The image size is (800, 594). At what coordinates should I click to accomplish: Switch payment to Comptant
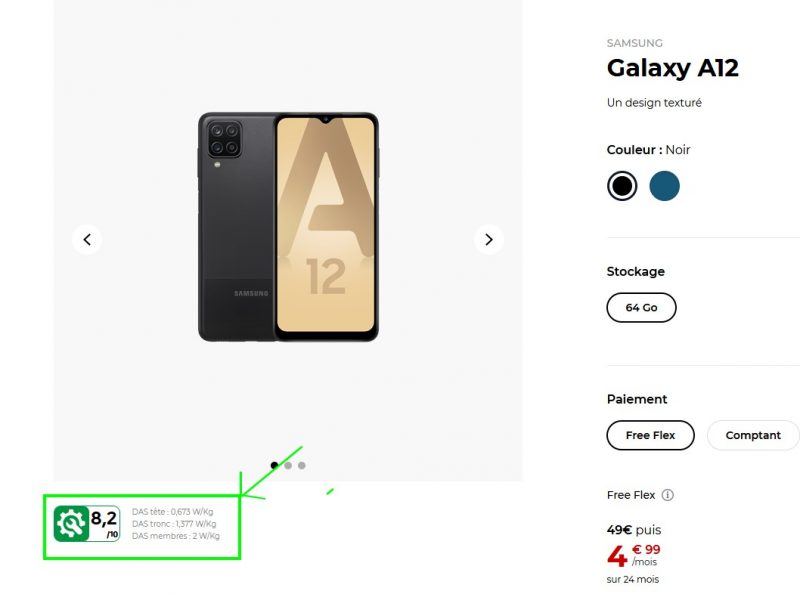coord(752,435)
